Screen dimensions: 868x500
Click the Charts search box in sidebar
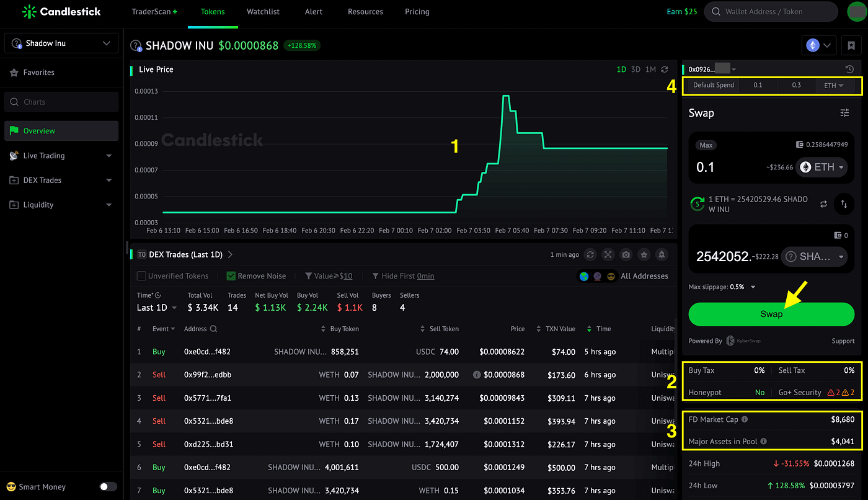[x=61, y=102]
